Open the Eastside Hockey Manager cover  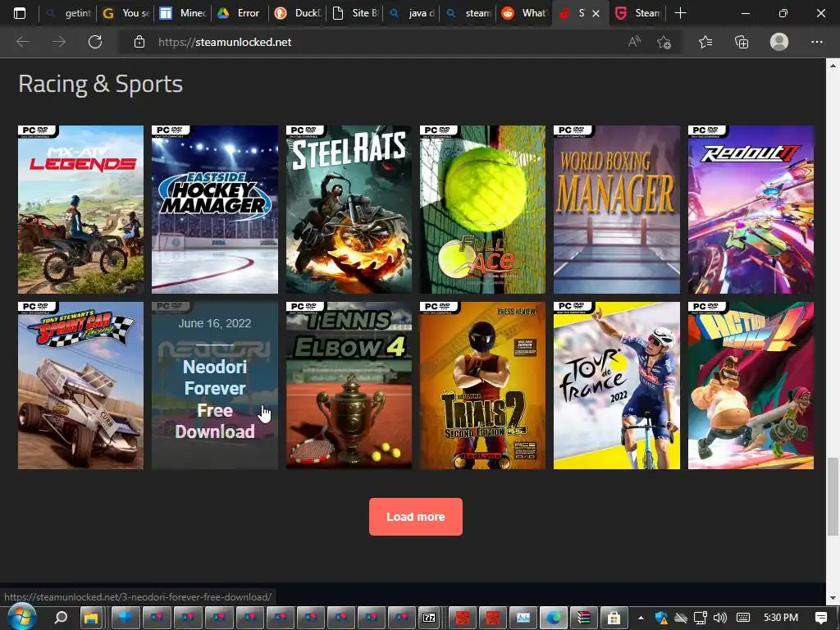pos(215,209)
